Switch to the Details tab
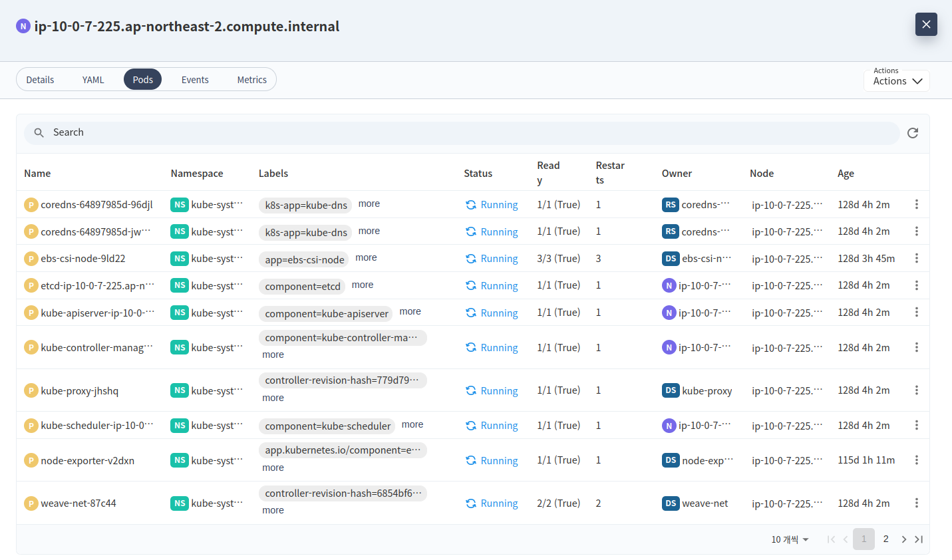The width and height of the screenshot is (952, 560). pyautogui.click(x=40, y=80)
